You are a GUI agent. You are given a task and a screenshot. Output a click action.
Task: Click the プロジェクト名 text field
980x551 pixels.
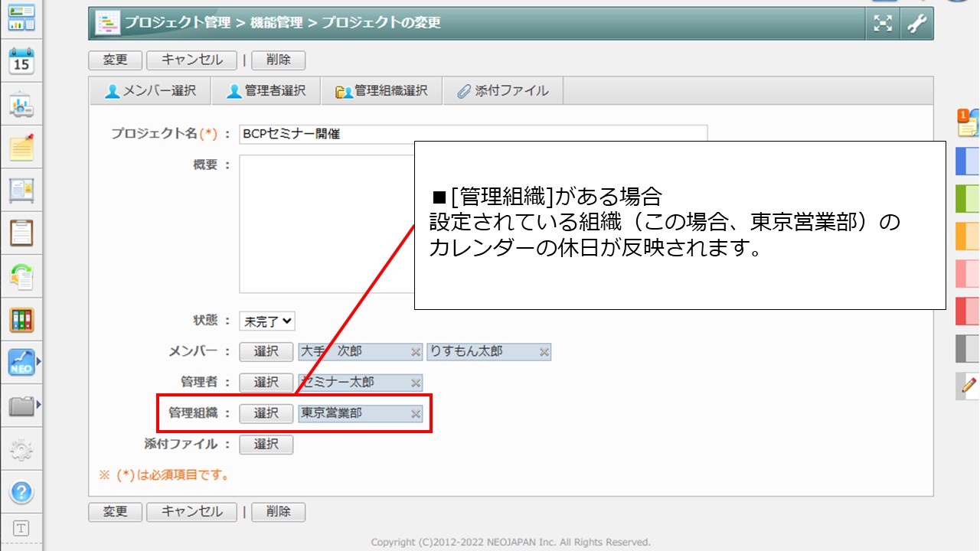(x=472, y=134)
